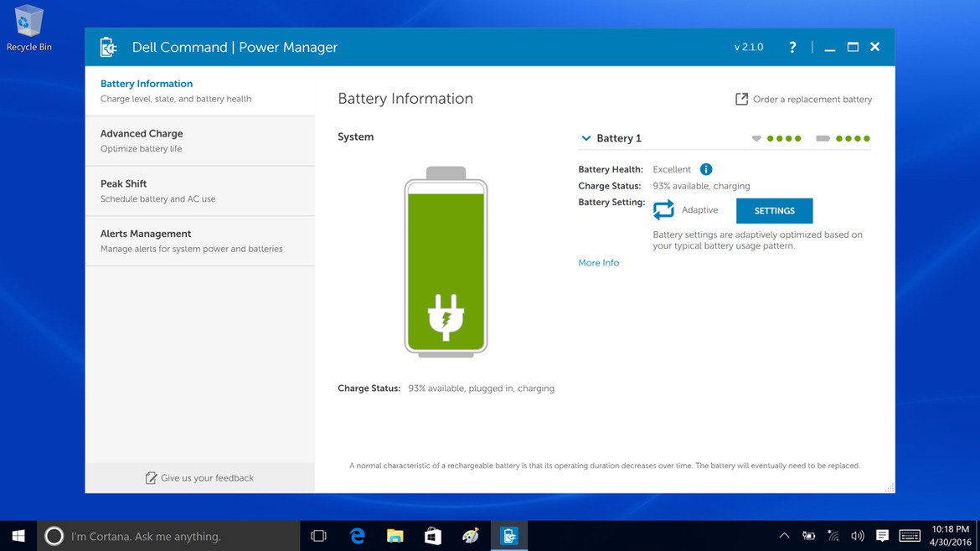The width and height of the screenshot is (980, 551).
Task: Click the 'Adaptive' setting label
Action: coord(700,210)
